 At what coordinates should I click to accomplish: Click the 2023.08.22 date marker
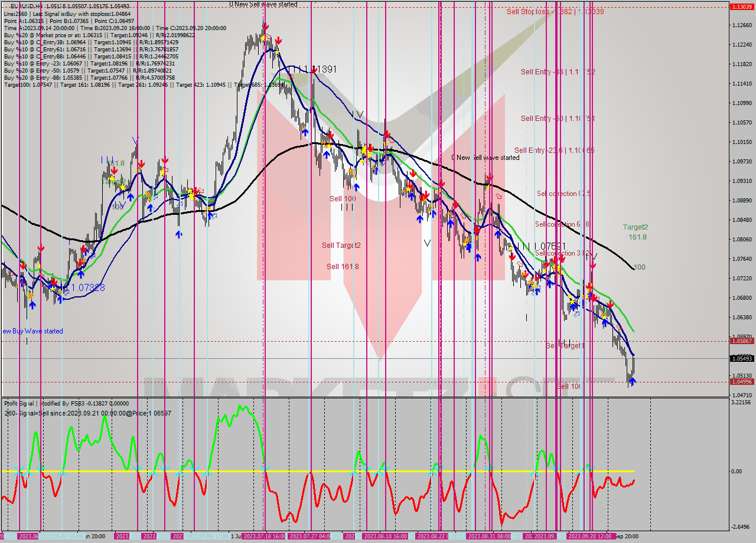coord(434,536)
